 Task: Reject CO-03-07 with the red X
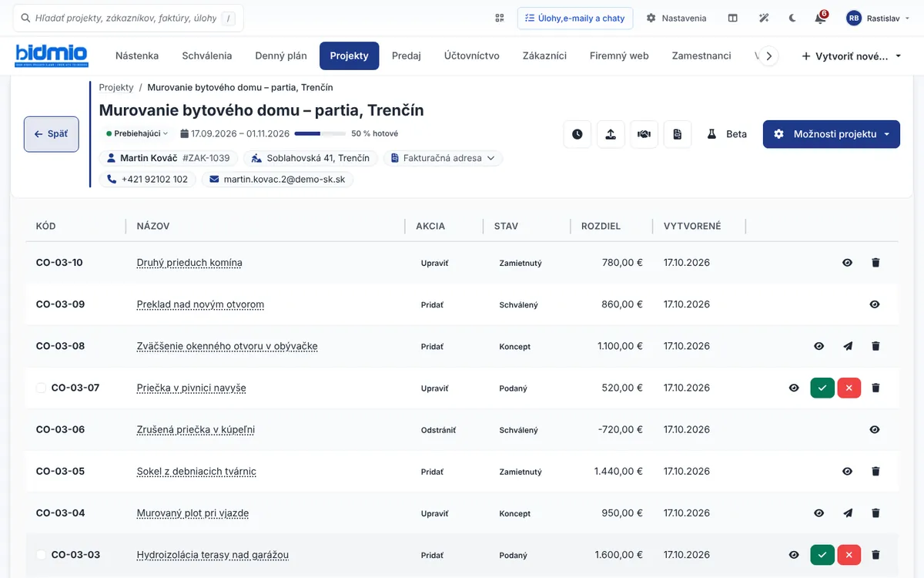(849, 388)
